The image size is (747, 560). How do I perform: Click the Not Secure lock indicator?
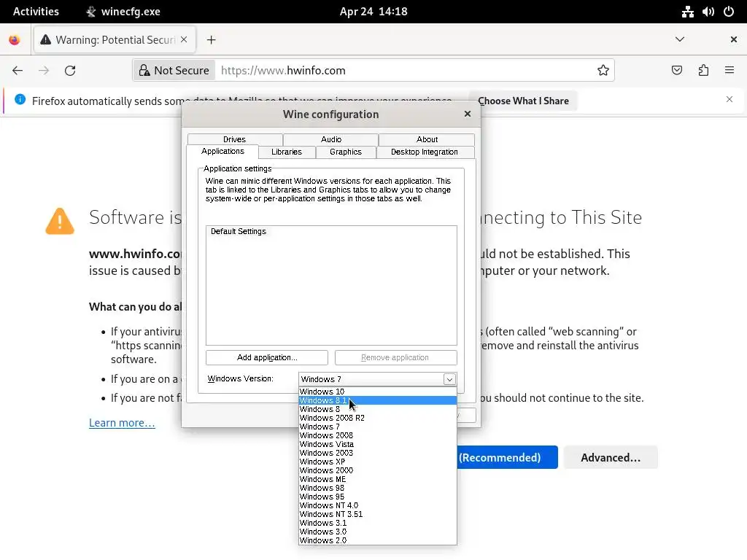pyautogui.click(x=174, y=71)
